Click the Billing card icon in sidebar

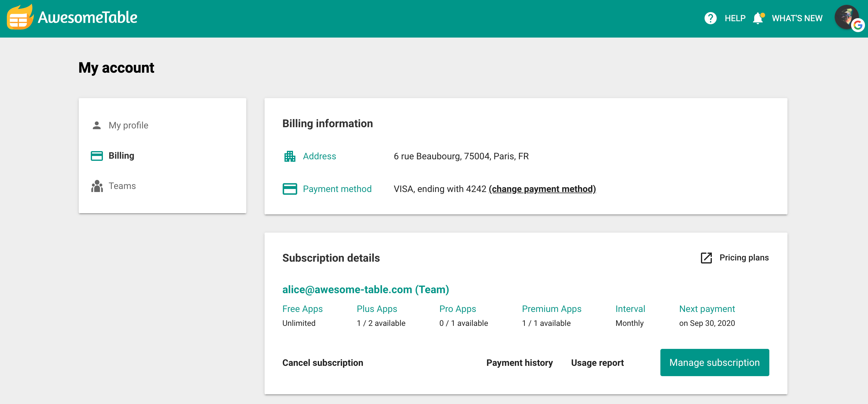click(97, 156)
